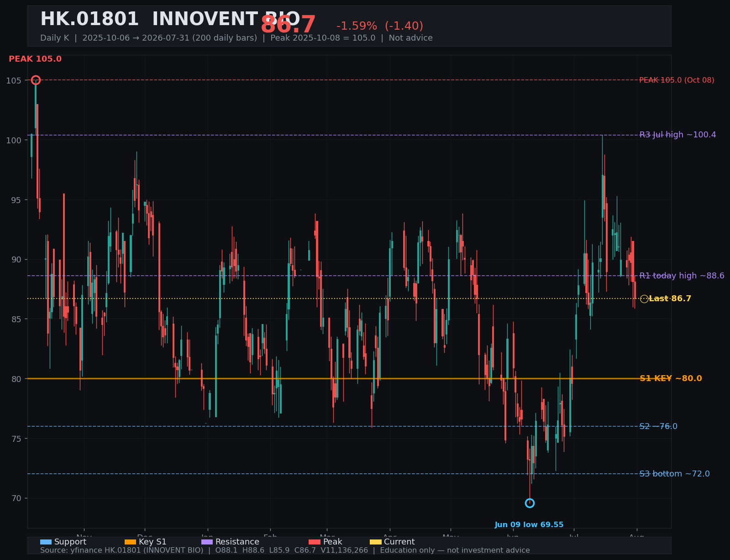Click the "-1.59% (-1.40)" change value
The width and height of the screenshot is (730, 560).
tap(380, 26)
